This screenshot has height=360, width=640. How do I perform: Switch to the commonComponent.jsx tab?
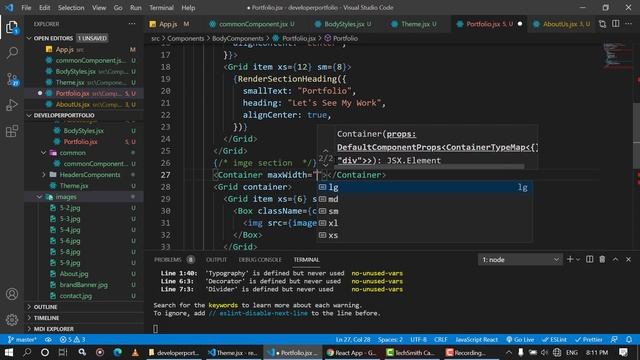pos(252,24)
